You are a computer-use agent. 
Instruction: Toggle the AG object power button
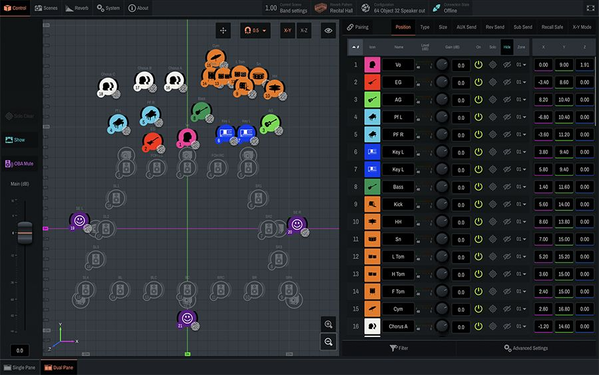[x=478, y=99]
